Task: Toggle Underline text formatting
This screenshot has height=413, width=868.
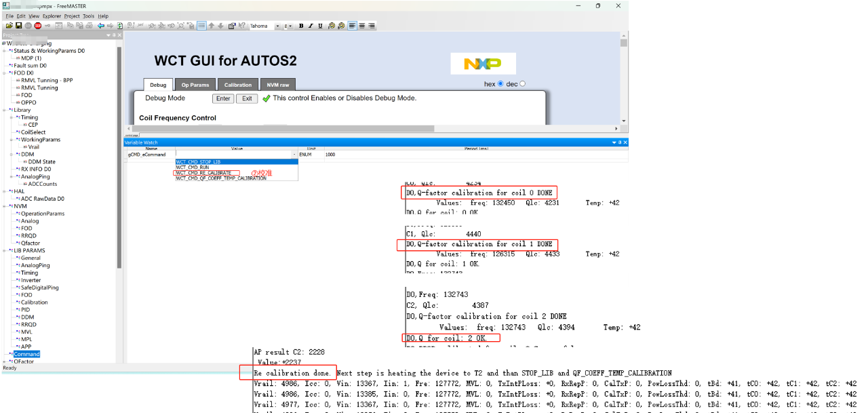Action: click(x=319, y=26)
